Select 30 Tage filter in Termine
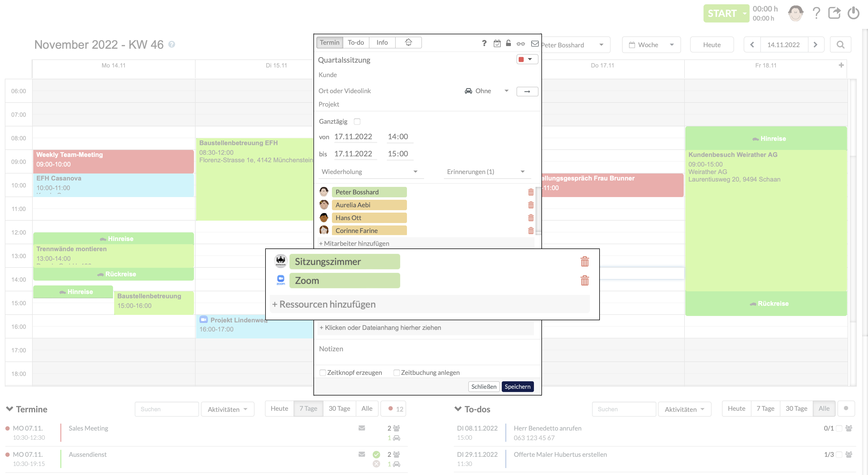This screenshot has width=868, height=475. 339,408
